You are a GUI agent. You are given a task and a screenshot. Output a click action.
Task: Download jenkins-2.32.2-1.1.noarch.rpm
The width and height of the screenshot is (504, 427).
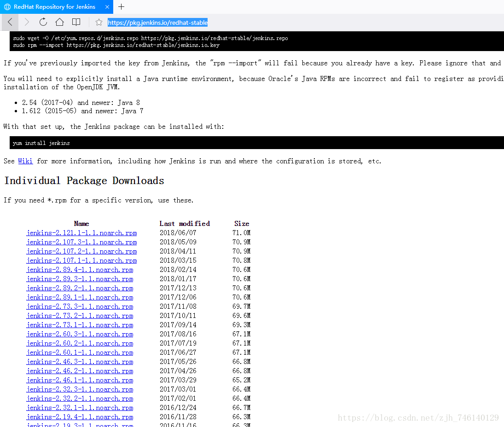click(x=80, y=398)
